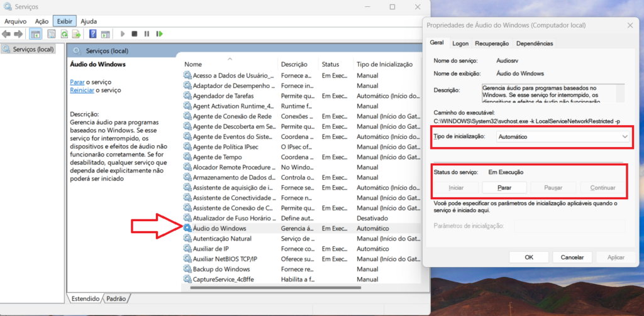Click the Descrição box scrollbar in properties

tap(621, 93)
